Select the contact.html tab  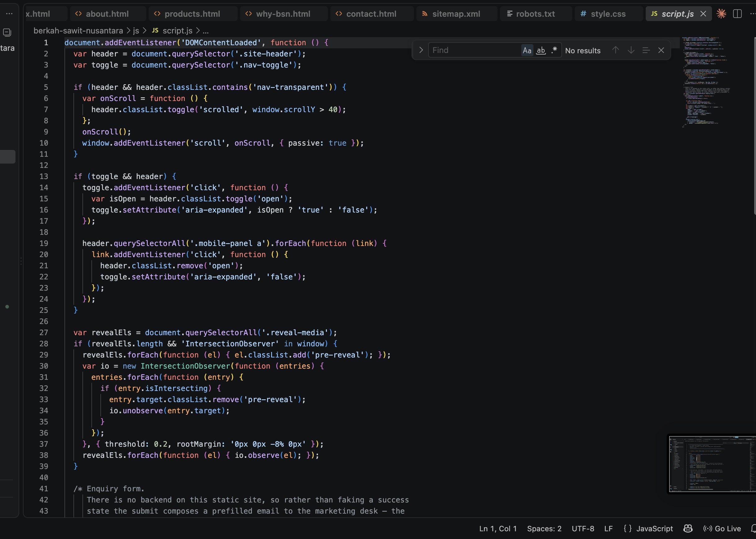[x=371, y=14]
